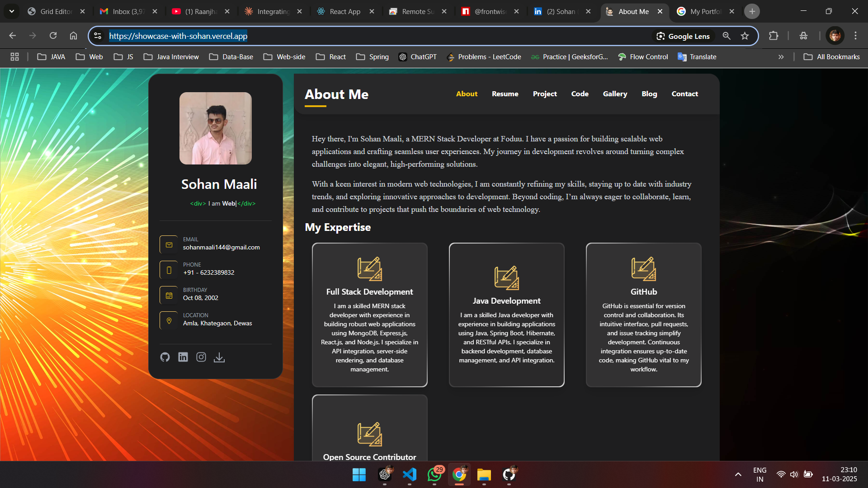
Task: Open the Java Interview bookmarks folder
Action: pyautogui.click(x=171, y=57)
